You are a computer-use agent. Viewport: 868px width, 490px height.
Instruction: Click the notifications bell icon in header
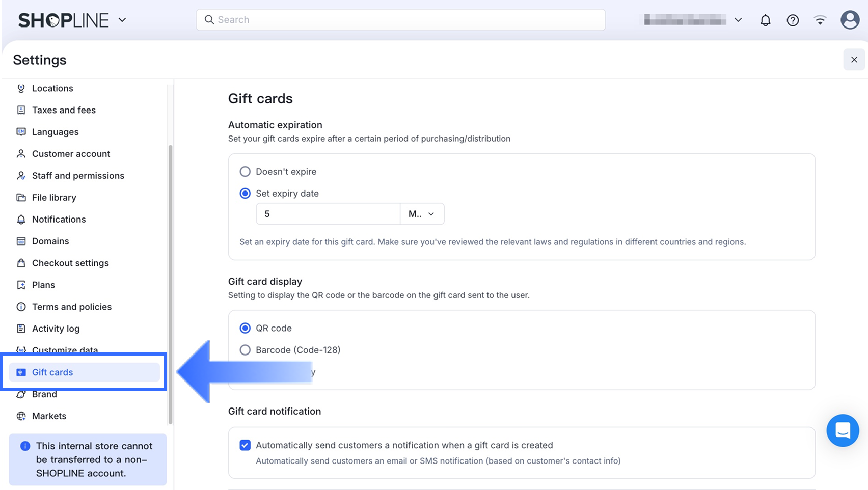[765, 20]
